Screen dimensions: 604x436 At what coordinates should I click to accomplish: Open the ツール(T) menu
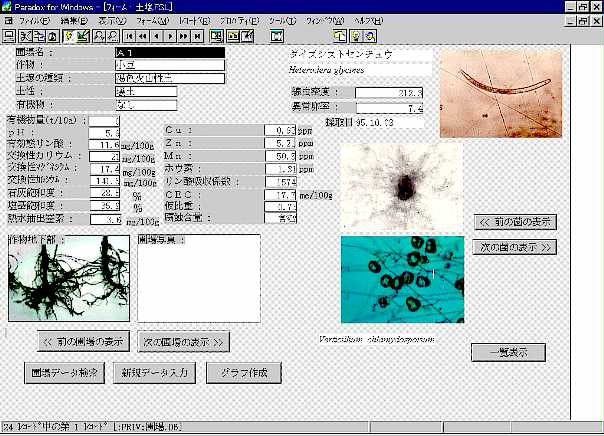tap(282, 21)
